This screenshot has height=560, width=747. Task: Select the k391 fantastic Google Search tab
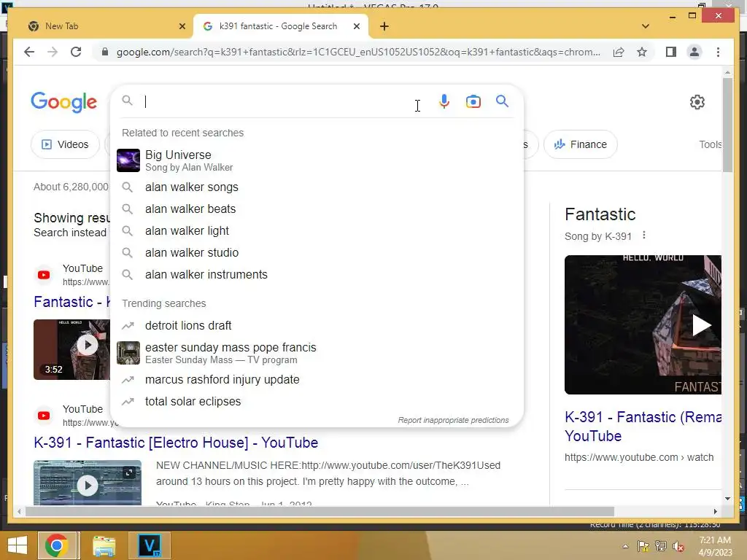point(281,26)
